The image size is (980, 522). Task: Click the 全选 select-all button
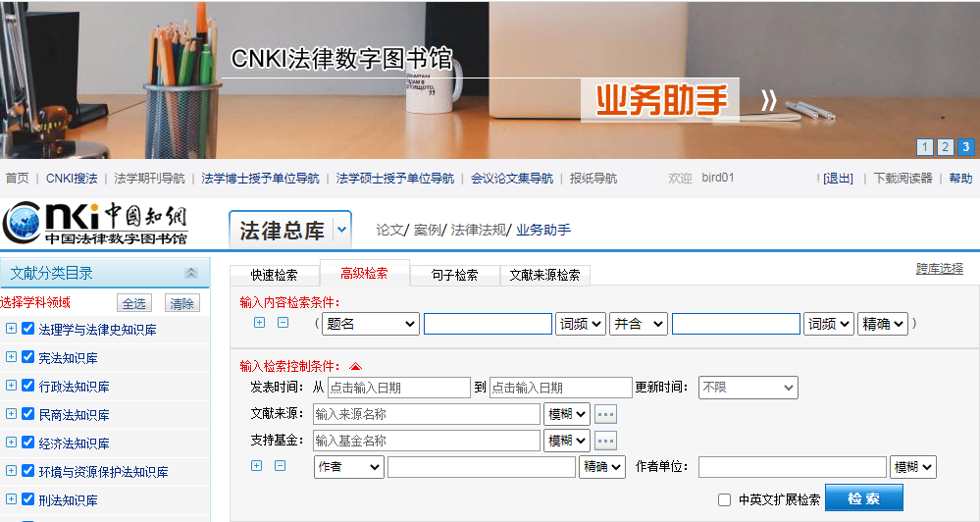click(133, 303)
